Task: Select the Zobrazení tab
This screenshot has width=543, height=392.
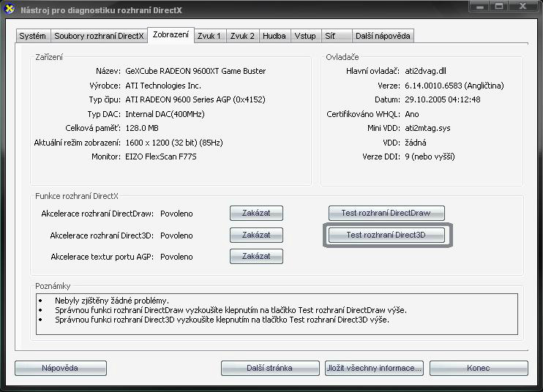Action: [171, 34]
